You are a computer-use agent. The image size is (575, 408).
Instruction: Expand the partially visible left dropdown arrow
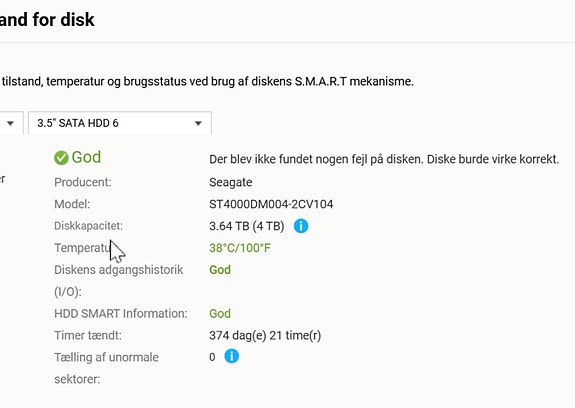(10, 123)
